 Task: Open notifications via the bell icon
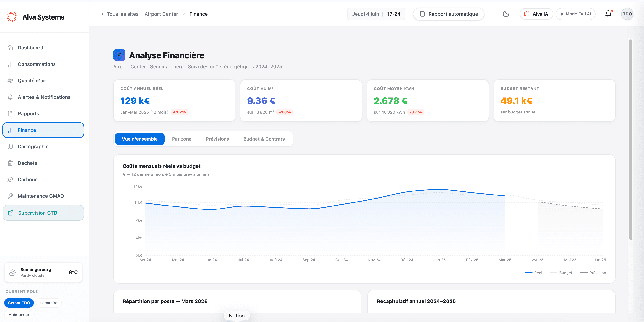(x=608, y=14)
